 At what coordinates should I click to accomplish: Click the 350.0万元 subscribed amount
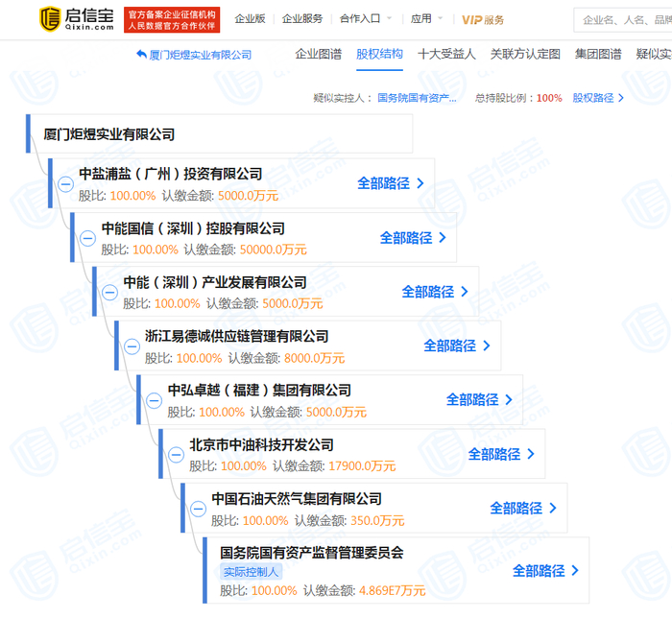point(377,520)
